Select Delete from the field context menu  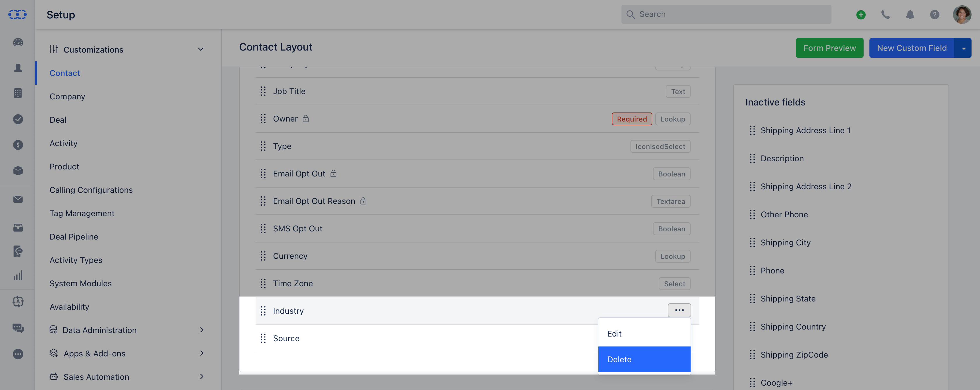tap(644, 359)
